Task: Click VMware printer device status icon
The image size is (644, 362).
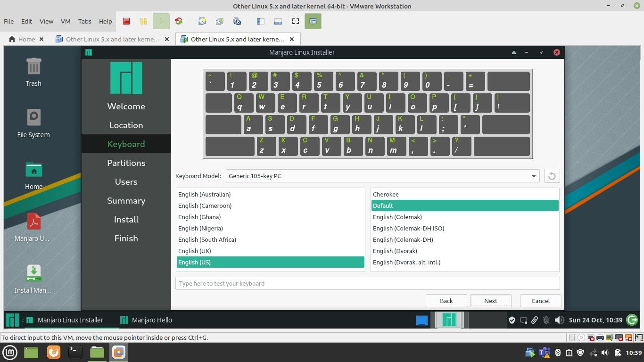Action: click(600, 337)
